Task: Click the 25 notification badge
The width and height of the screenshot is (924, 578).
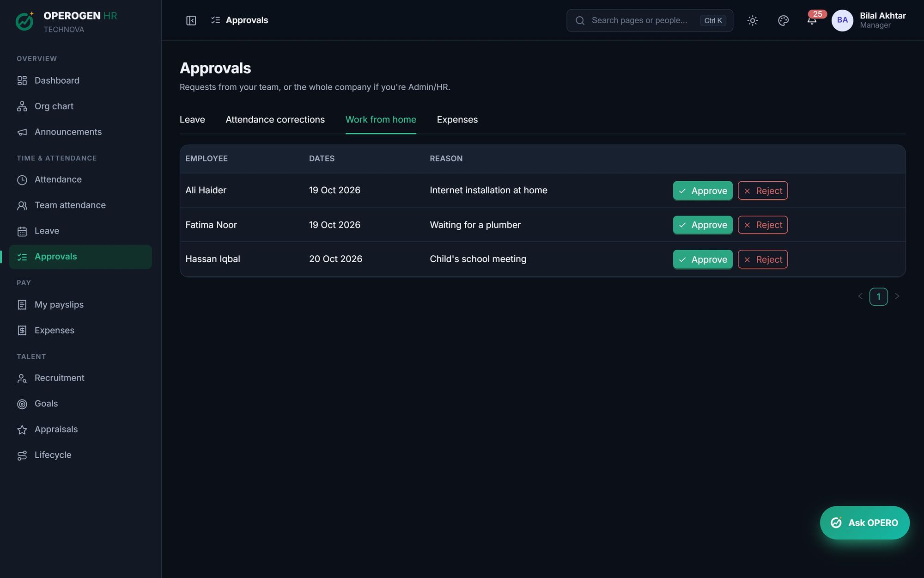Action: point(817,14)
